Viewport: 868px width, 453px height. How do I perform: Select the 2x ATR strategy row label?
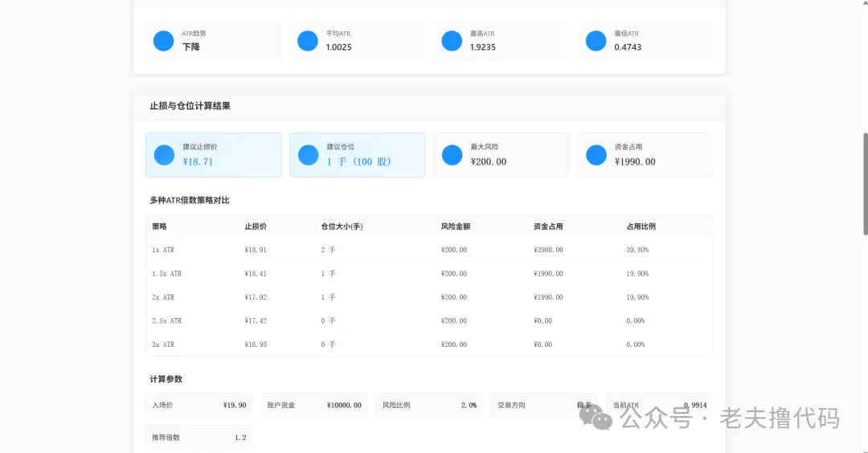point(163,297)
